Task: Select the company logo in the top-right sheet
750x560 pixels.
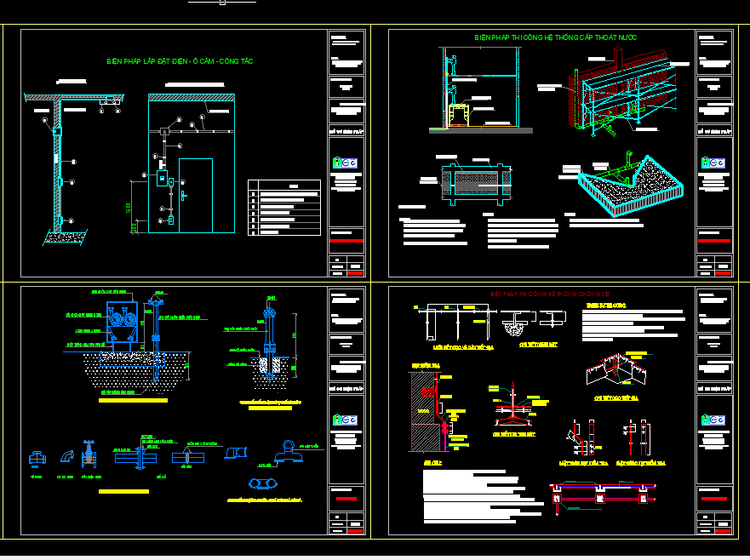Action: 713,162
